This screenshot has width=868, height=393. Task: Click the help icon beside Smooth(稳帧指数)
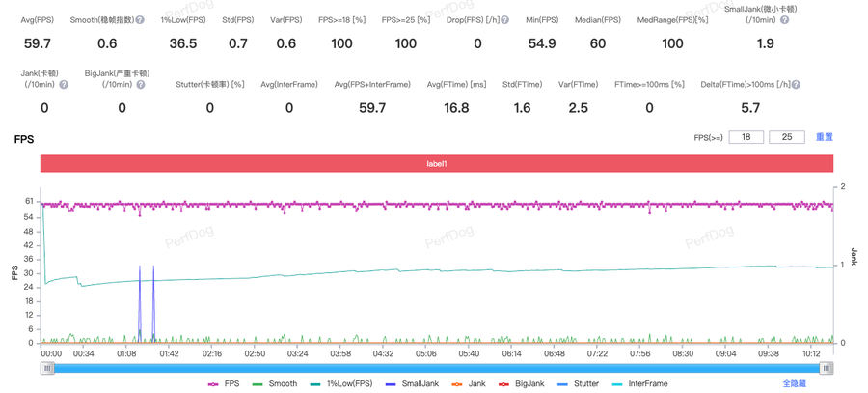click(x=141, y=19)
